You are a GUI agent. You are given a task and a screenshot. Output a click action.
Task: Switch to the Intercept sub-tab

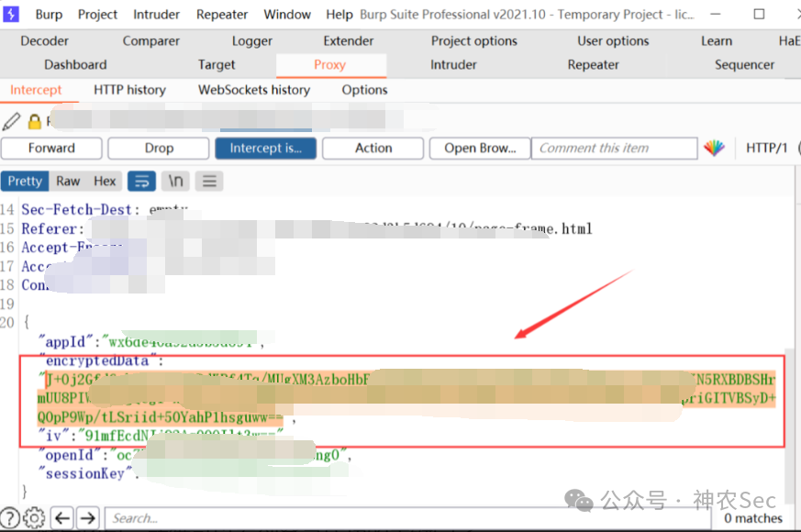36,91
